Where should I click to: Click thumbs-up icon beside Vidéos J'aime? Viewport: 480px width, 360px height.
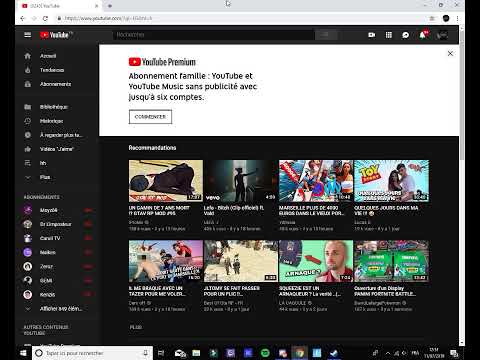pos(28,149)
